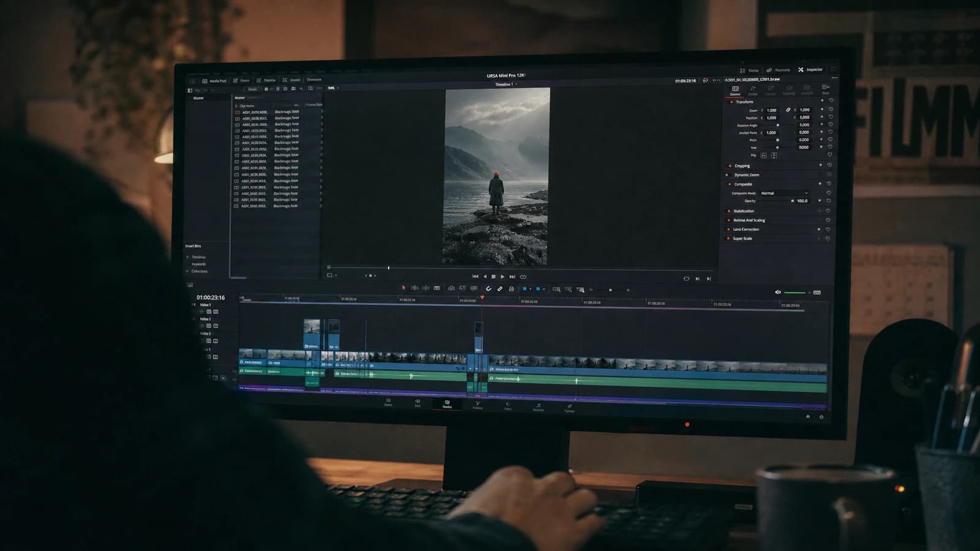Click the position lock padlock icon

coord(511,289)
